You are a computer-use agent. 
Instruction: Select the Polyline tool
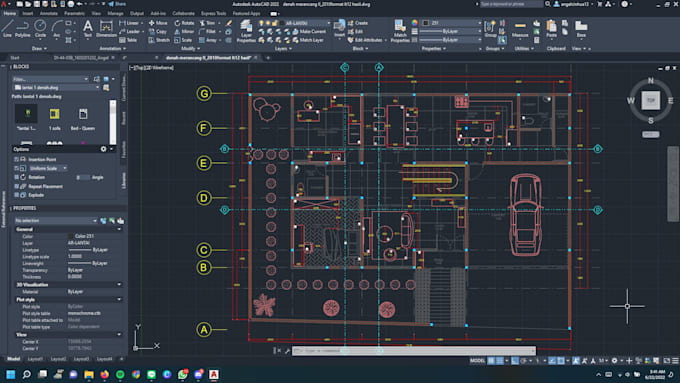click(23, 28)
